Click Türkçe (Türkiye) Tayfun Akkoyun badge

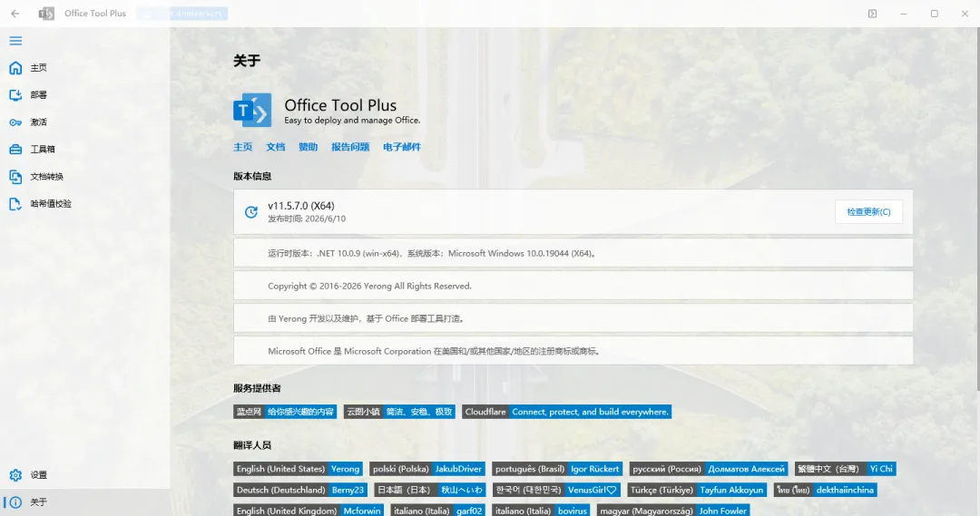(697, 490)
